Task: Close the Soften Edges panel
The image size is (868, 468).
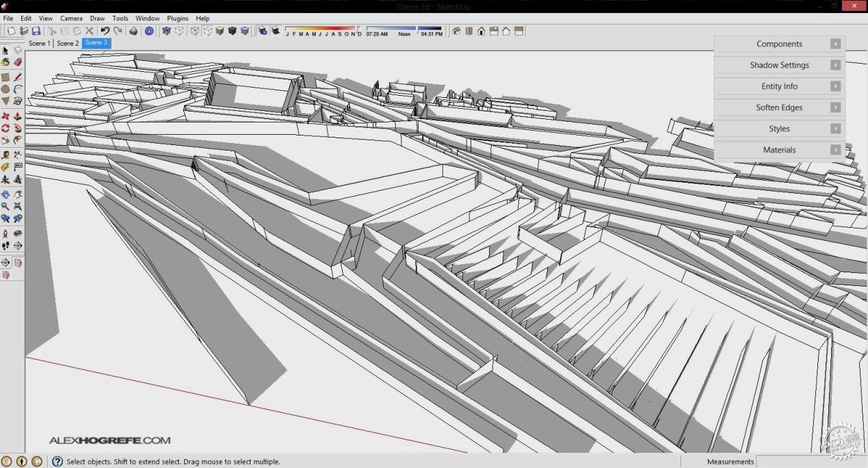Action: point(835,107)
